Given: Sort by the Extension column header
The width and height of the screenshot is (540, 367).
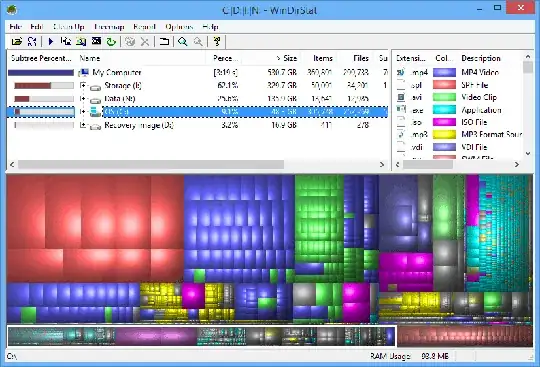Looking at the screenshot, I should coord(411,58).
